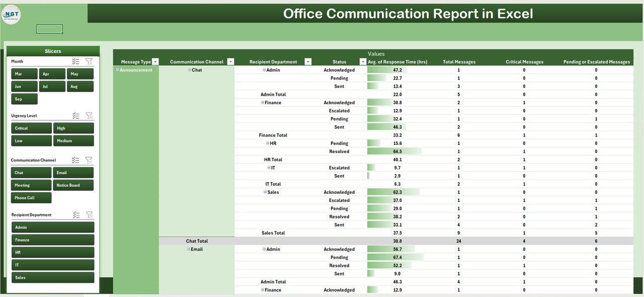Collapse the Email channel group
Image resolution: width=644 pixels, height=297 pixels.
coord(189,249)
